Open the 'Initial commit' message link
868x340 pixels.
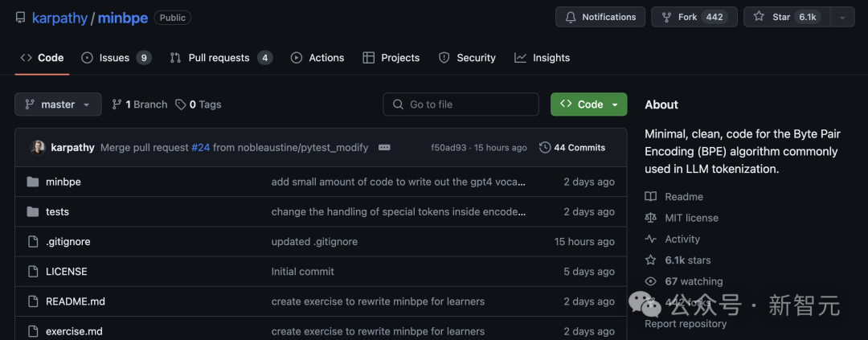coord(303,272)
